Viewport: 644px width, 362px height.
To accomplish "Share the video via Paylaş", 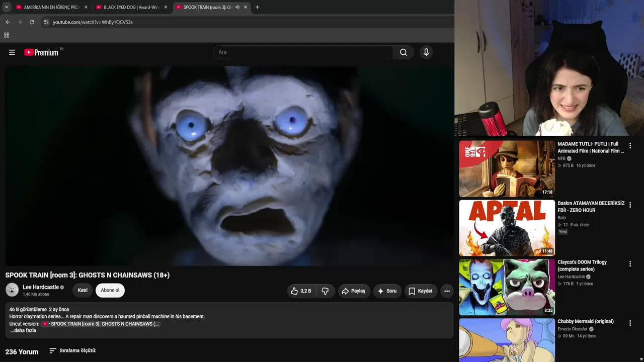I will [353, 291].
